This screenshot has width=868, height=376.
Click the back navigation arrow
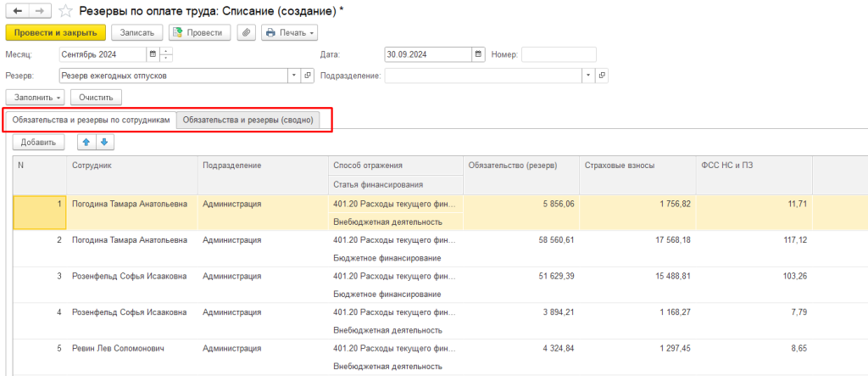click(x=16, y=11)
